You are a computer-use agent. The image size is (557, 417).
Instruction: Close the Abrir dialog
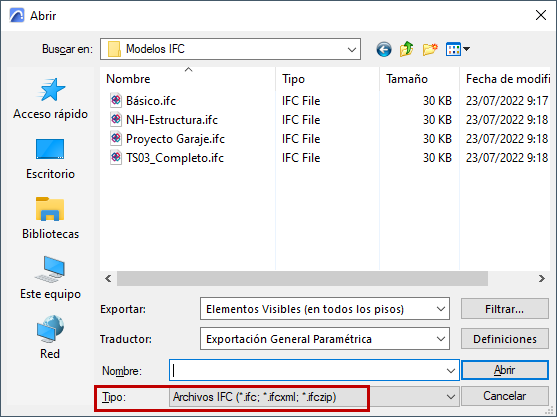click(x=541, y=15)
